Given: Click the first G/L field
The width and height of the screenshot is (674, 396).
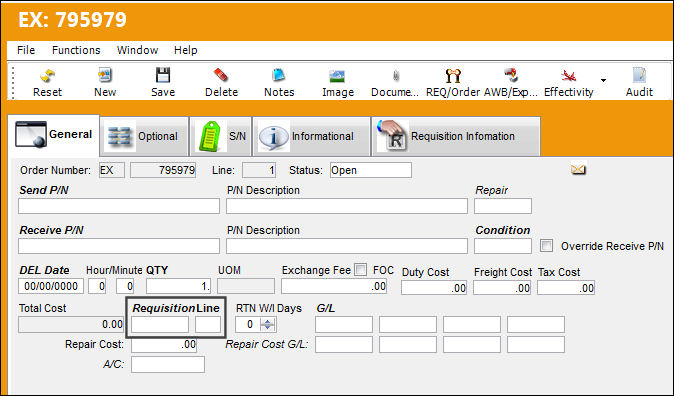Looking at the screenshot, I should (344, 324).
